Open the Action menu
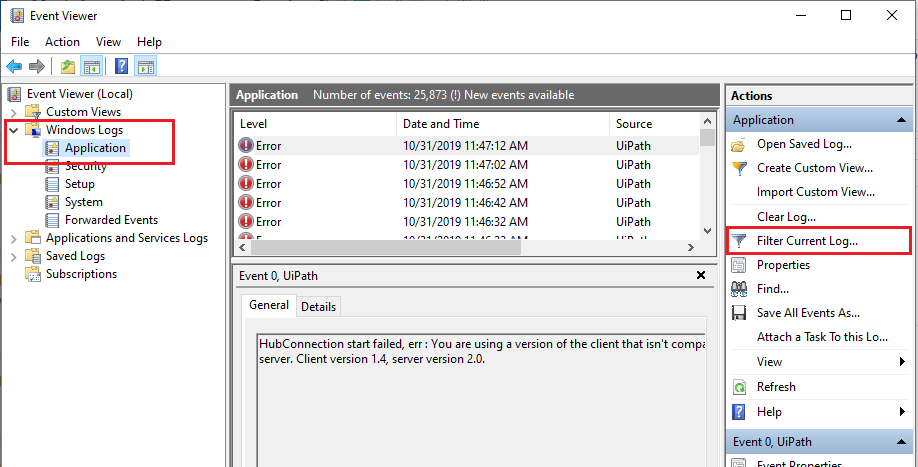The image size is (918, 467). click(62, 42)
